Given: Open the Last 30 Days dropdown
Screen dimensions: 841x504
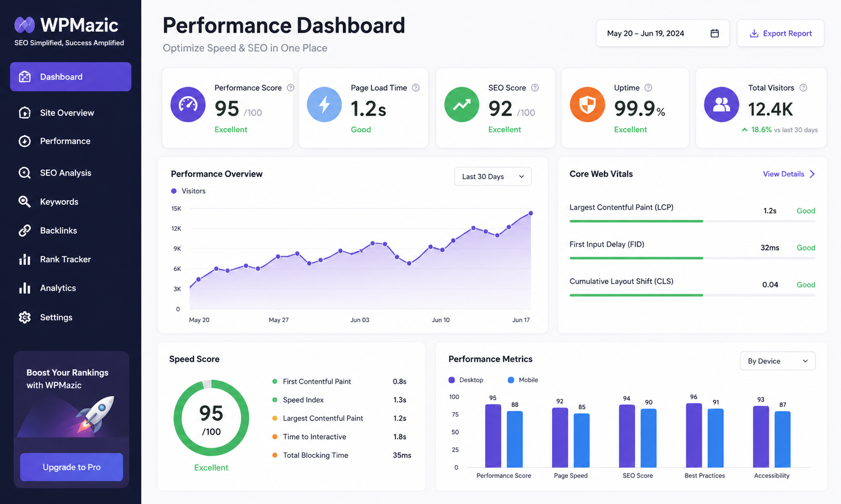Looking at the screenshot, I should 493,176.
